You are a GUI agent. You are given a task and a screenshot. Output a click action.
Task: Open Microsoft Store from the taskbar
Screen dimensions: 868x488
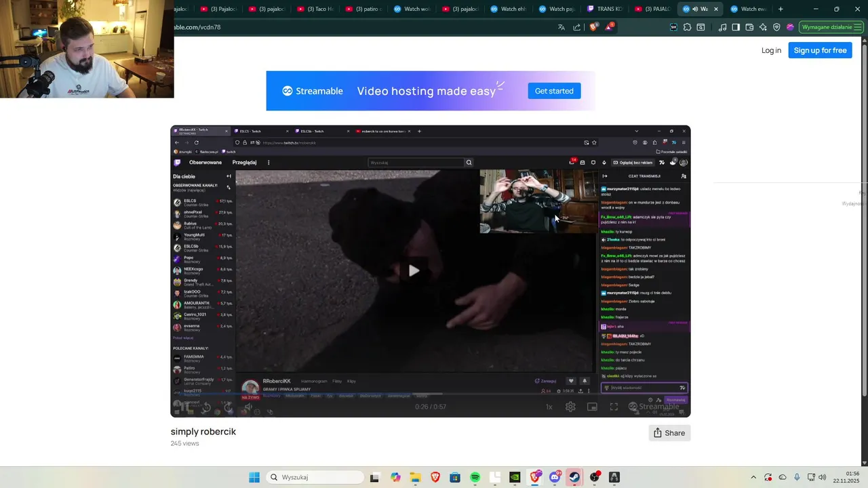(x=455, y=477)
